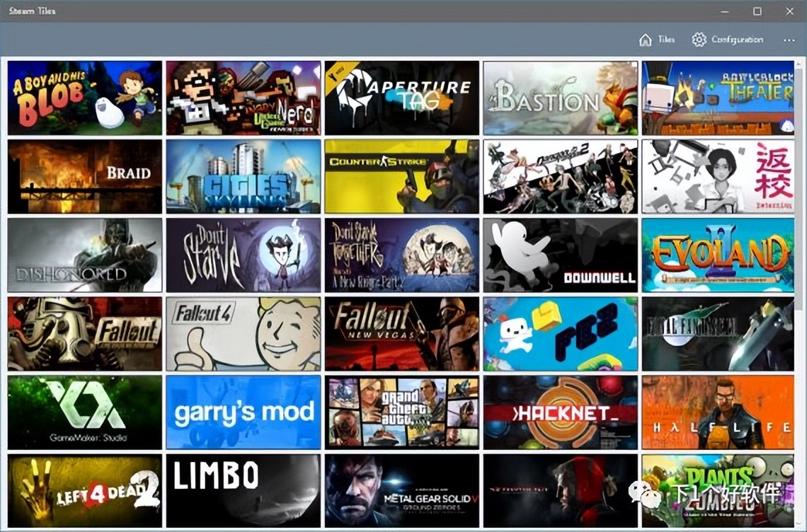Open the Detention (返校) tile
807x532 pixels.
[718, 176]
